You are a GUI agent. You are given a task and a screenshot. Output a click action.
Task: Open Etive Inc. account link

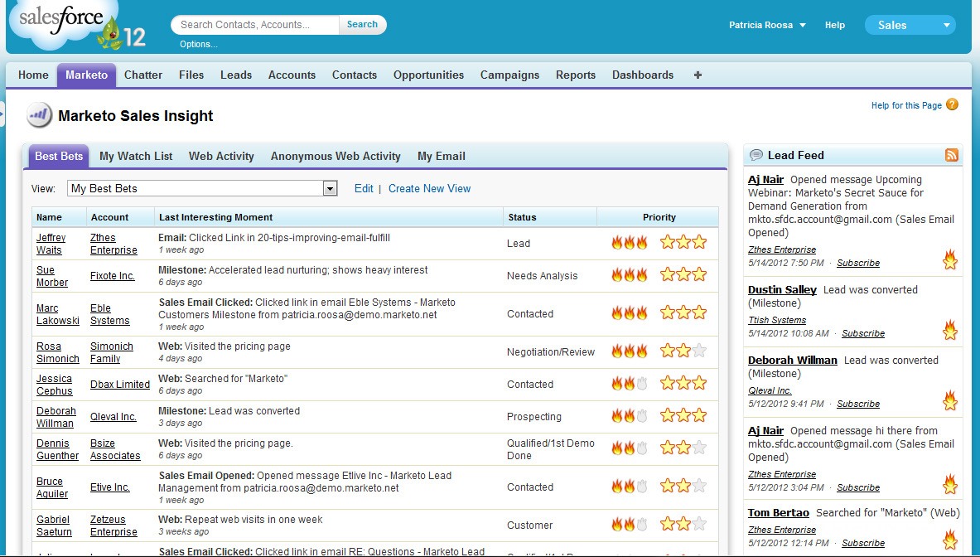click(110, 487)
